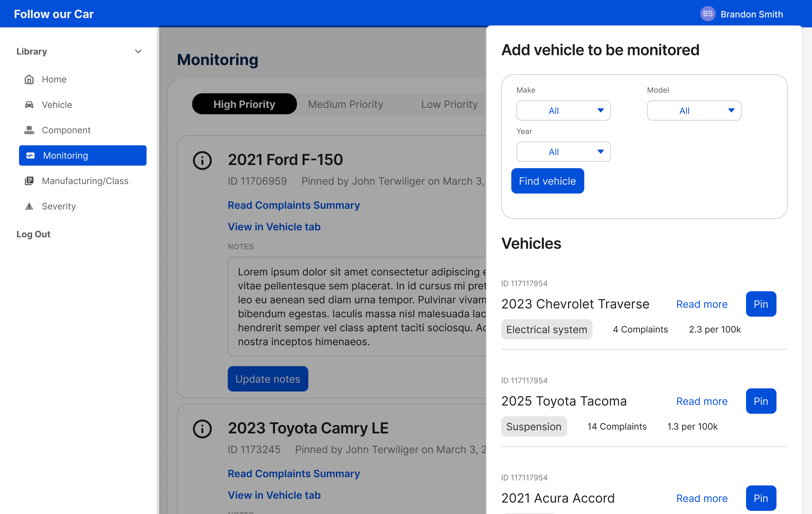Click the Electrical system tag

coord(547,329)
